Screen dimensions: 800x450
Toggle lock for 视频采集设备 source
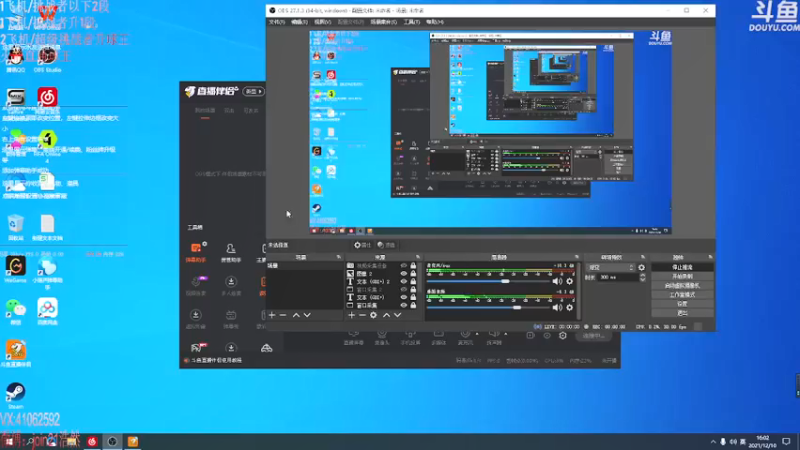[413, 266]
